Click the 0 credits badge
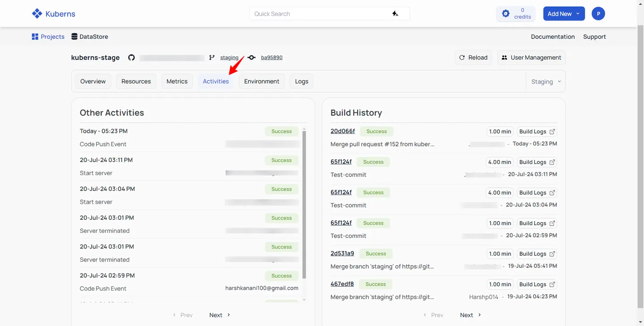Viewport: 644px width, 326px height. [516, 13]
